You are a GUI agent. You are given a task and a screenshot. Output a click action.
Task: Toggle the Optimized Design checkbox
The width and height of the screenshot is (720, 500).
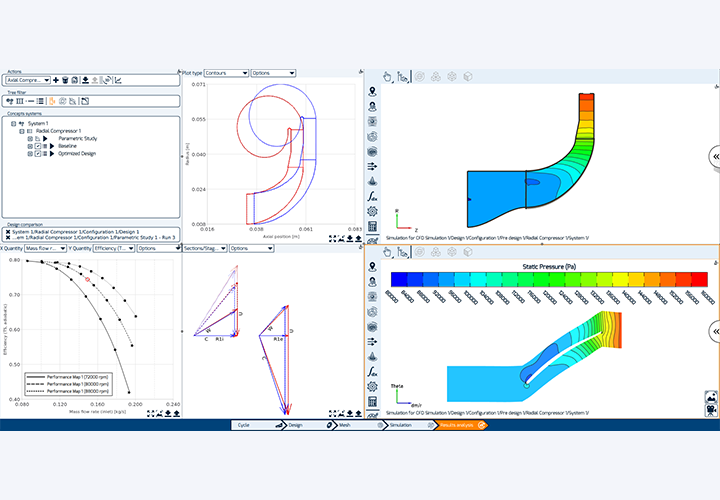click(x=38, y=155)
